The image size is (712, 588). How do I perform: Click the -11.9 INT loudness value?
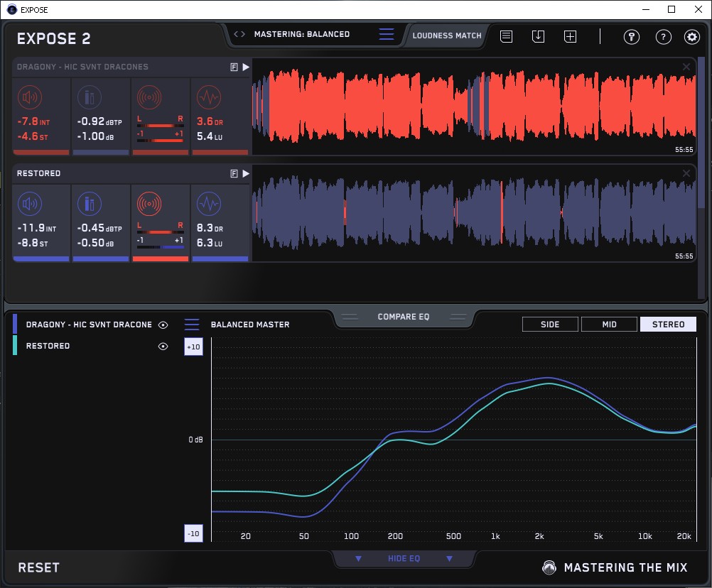[37, 228]
